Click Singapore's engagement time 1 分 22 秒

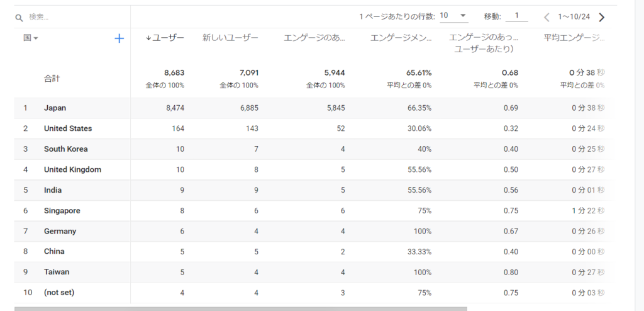pyautogui.click(x=588, y=211)
